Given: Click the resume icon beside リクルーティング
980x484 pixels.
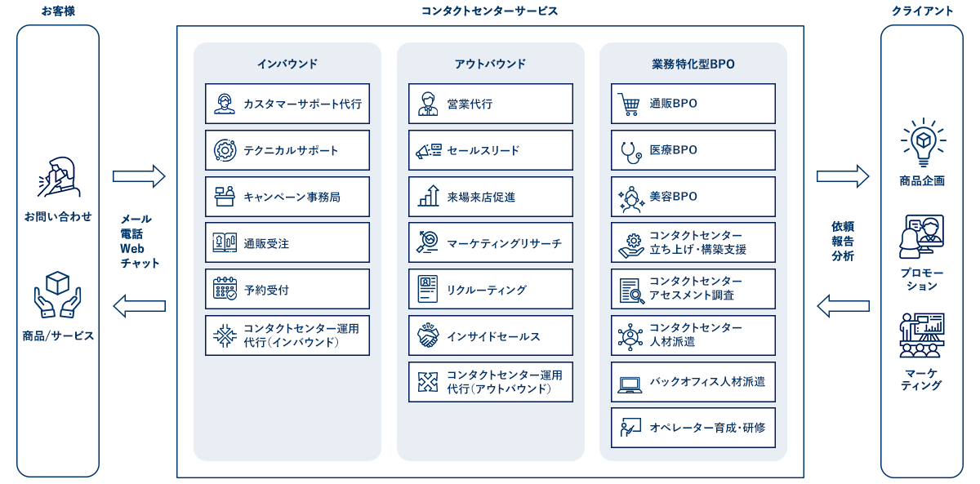Looking at the screenshot, I should pyautogui.click(x=428, y=289).
